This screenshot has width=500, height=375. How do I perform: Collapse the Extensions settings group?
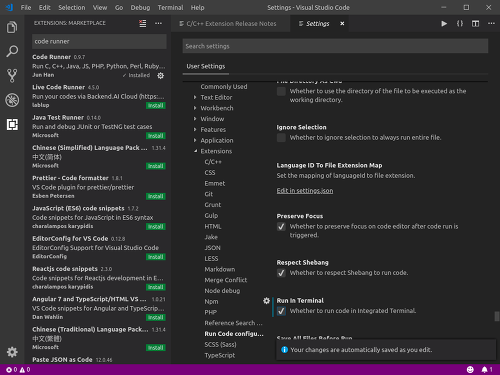(216, 151)
